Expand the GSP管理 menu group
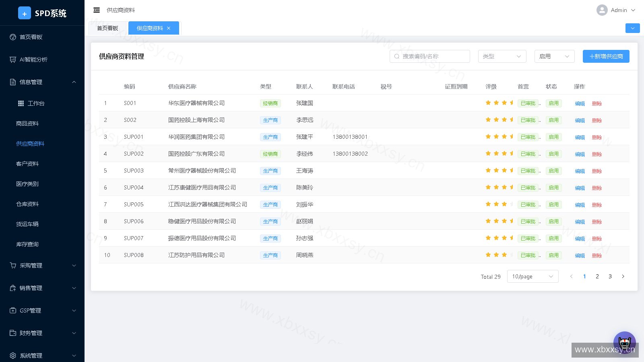Viewport: 644px width, 362px height. (42, 311)
